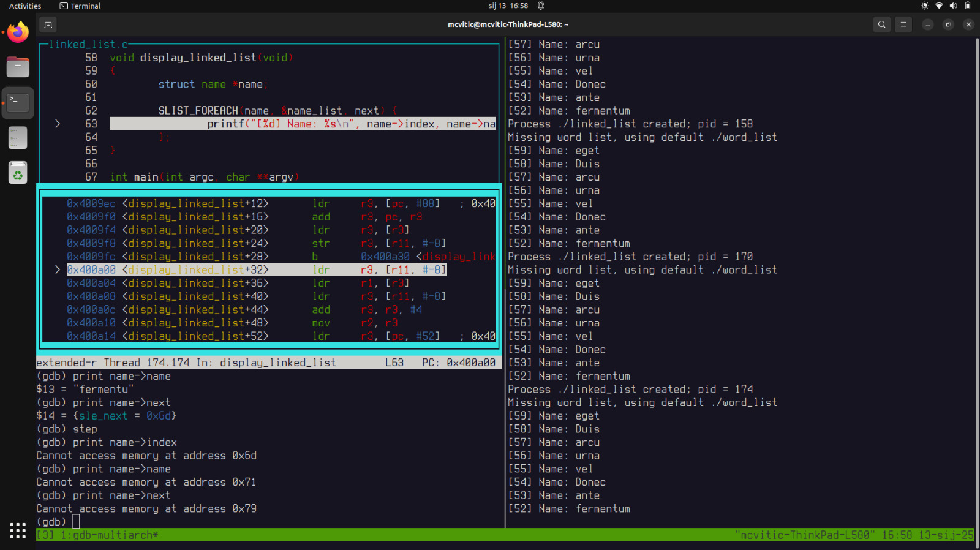The height and width of the screenshot is (550, 980).
Task: Click line 67 int main declaration
Action: [205, 177]
